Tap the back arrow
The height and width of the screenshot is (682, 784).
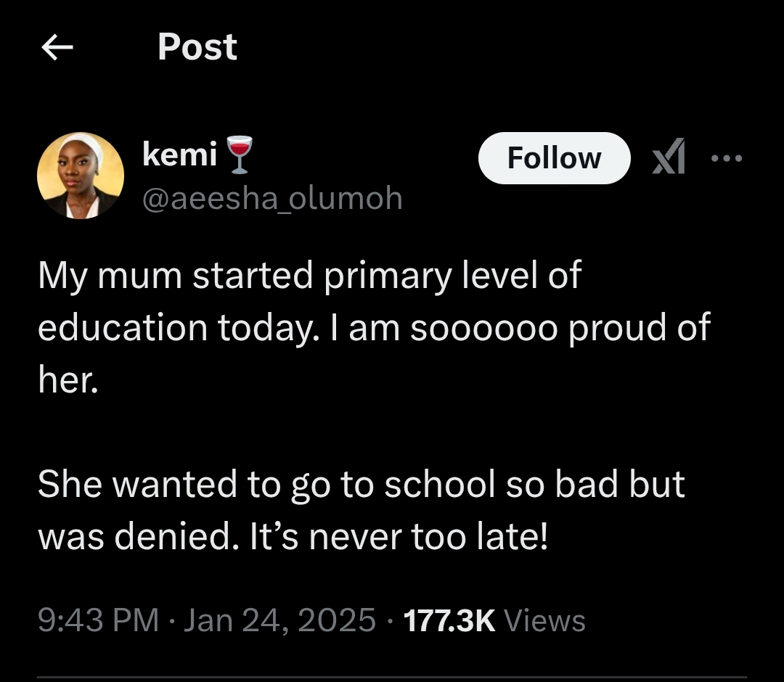click(57, 48)
